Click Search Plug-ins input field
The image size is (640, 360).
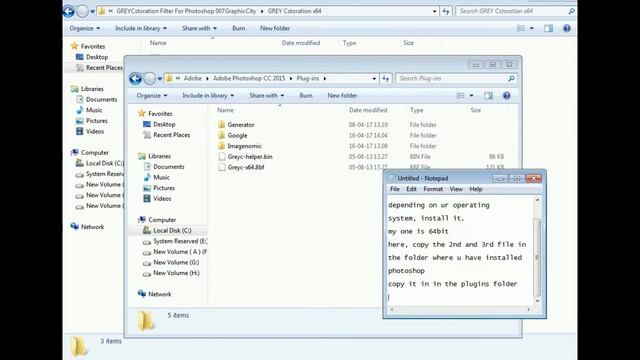coord(451,78)
